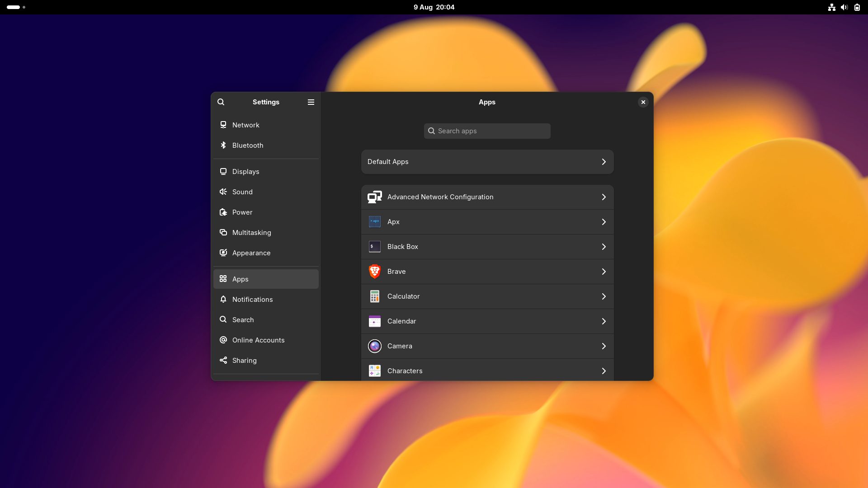Click the search icon in Settings header
The height and width of the screenshot is (488, 868).
[x=221, y=102]
